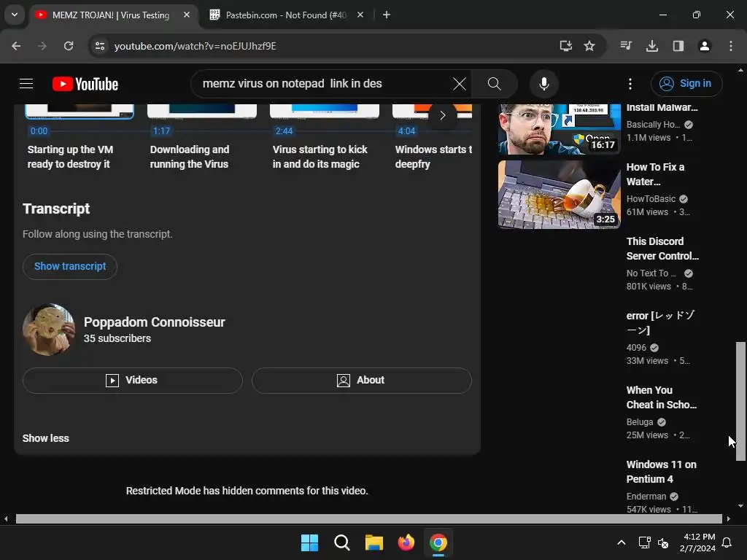This screenshot has height=560, width=747.
Task: Clear the YouTube search box text
Action: (460, 84)
